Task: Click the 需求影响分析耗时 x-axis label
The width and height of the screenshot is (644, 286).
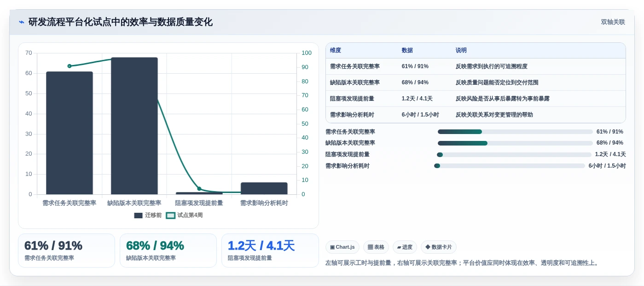Action: 264,203
